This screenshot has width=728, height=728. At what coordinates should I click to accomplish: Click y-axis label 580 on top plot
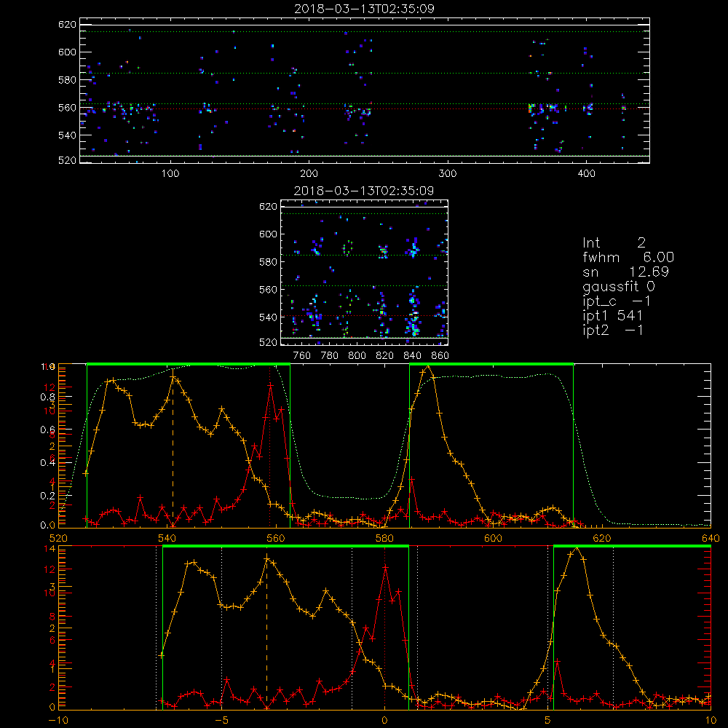[67, 80]
